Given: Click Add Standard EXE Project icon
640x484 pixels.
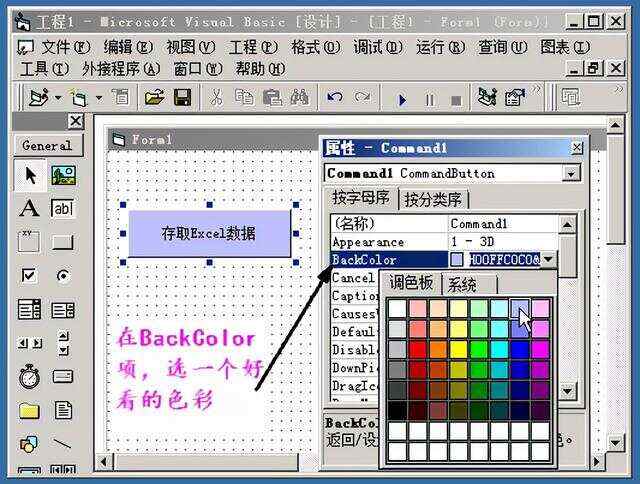Looking at the screenshot, I should pyautogui.click(x=39, y=98).
